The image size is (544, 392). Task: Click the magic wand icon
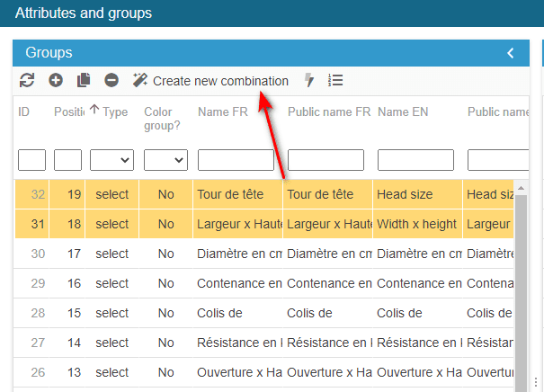point(140,81)
